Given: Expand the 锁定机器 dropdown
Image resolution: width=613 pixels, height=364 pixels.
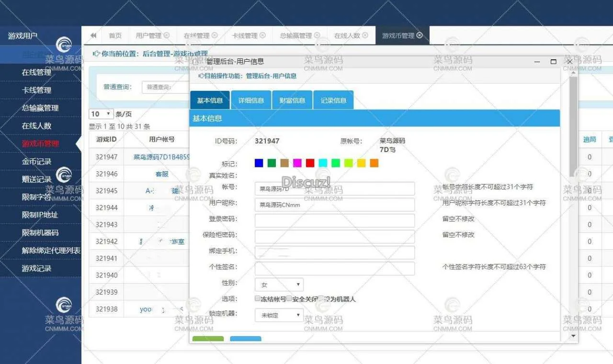Looking at the screenshot, I should pyautogui.click(x=279, y=315).
